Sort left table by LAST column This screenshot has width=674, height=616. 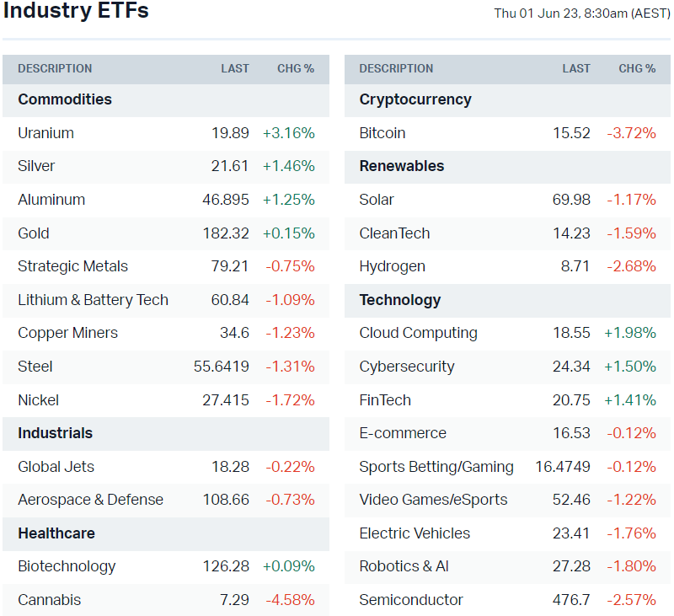(235, 68)
